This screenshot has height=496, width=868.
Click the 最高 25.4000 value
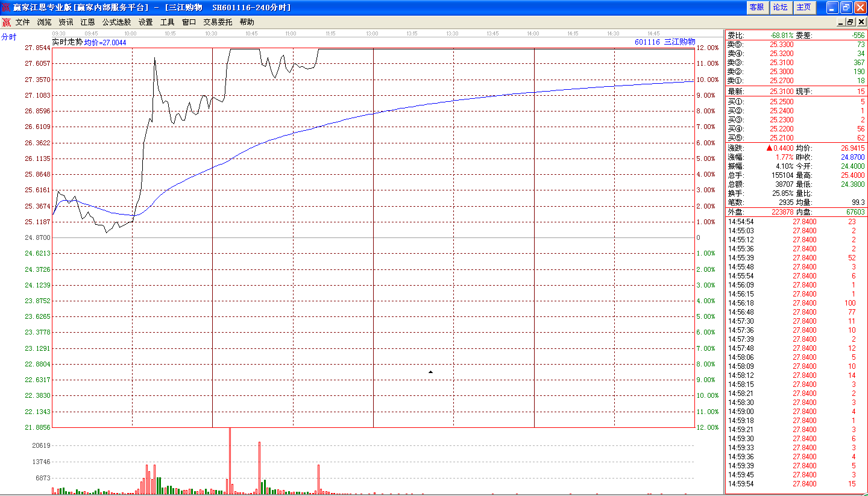(x=852, y=175)
